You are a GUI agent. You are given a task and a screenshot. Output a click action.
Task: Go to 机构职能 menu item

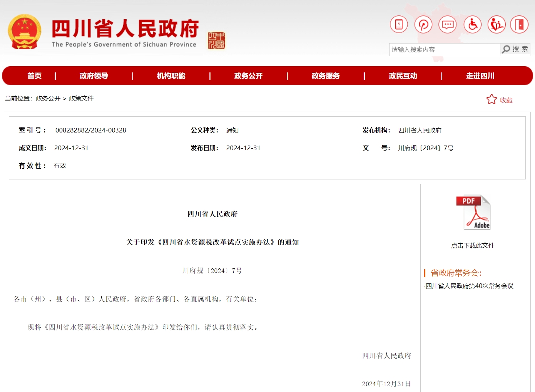click(171, 76)
